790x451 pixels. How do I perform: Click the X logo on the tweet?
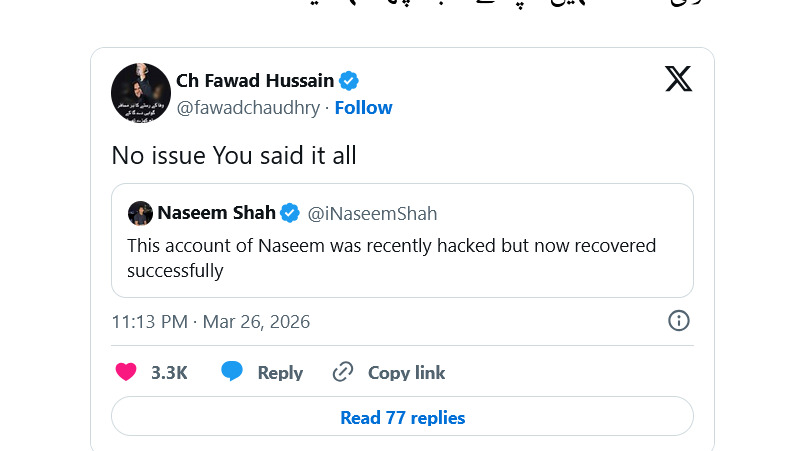point(678,78)
